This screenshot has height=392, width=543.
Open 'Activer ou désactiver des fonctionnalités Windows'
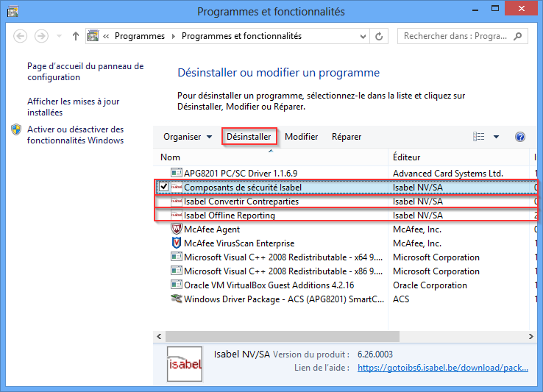coord(76,135)
